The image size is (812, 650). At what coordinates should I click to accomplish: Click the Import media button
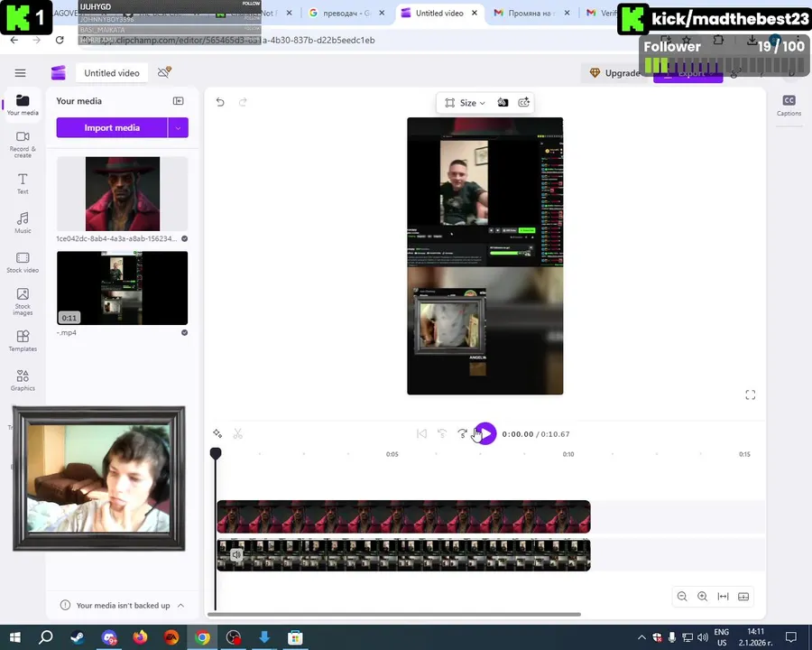[x=112, y=127]
